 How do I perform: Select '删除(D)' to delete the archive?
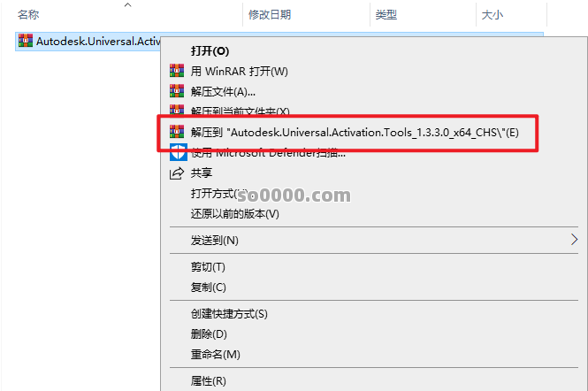(x=209, y=333)
